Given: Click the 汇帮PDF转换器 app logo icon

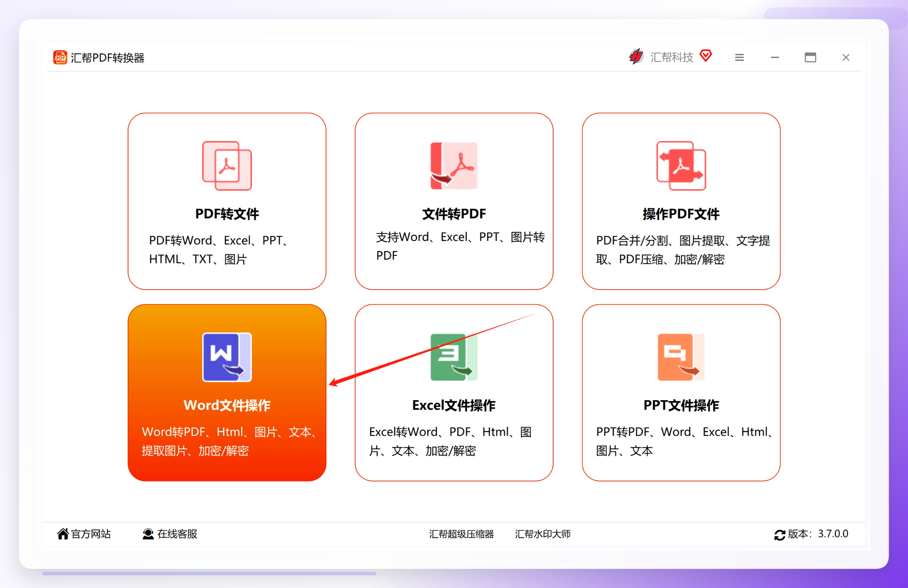Looking at the screenshot, I should (60, 58).
